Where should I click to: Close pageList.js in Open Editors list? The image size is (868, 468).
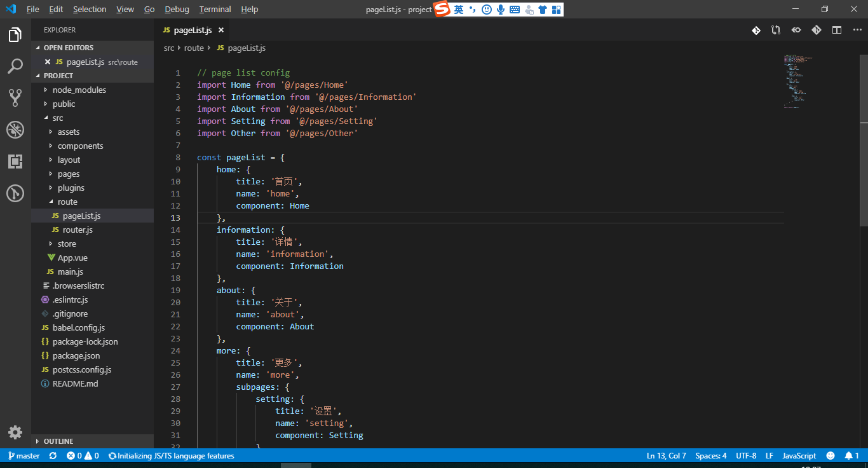(x=48, y=62)
